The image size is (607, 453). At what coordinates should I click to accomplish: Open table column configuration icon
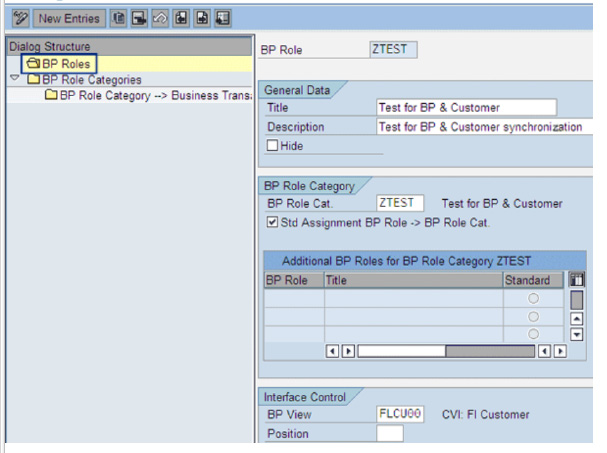click(x=576, y=280)
